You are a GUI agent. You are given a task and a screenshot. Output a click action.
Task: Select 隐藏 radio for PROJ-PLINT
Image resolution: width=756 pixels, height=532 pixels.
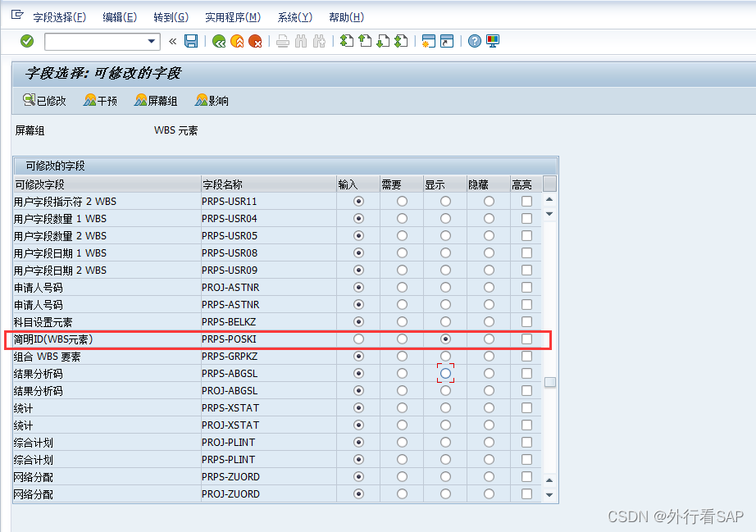pos(489,443)
